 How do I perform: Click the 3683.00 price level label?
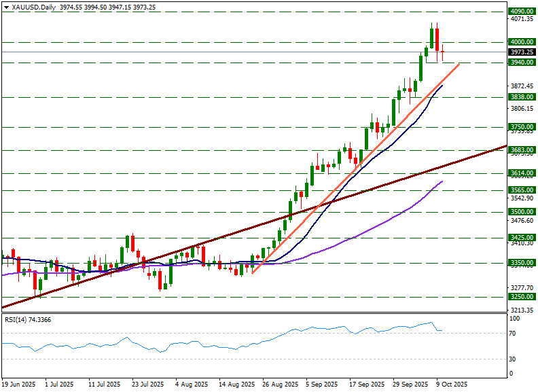[520, 150]
